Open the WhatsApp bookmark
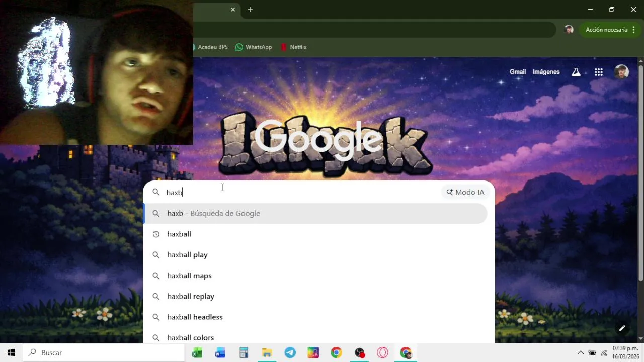644x362 pixels. tap(254, 47)
